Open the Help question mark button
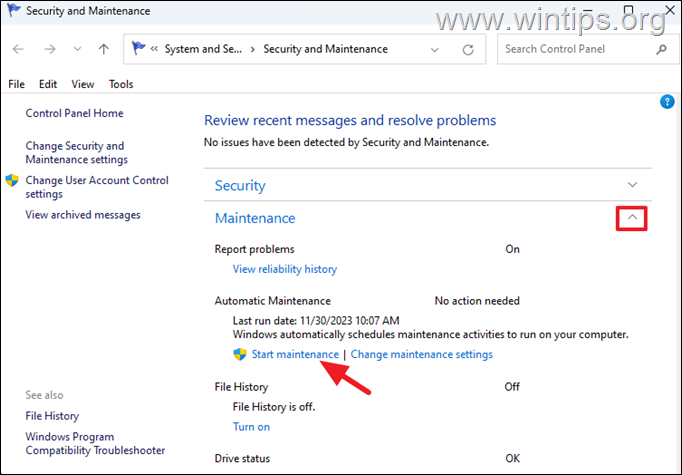The image size is (682, 475). tap(667, 102)
